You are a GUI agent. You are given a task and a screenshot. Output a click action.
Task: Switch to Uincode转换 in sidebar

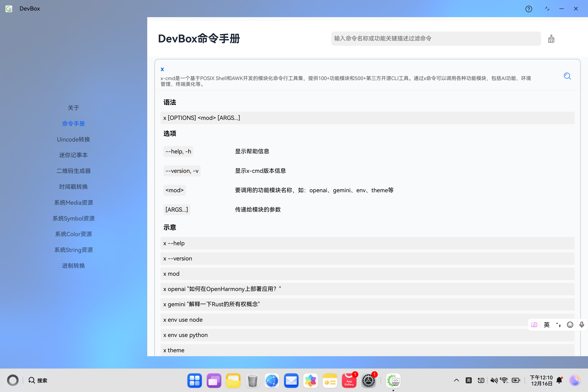(73, 139)
